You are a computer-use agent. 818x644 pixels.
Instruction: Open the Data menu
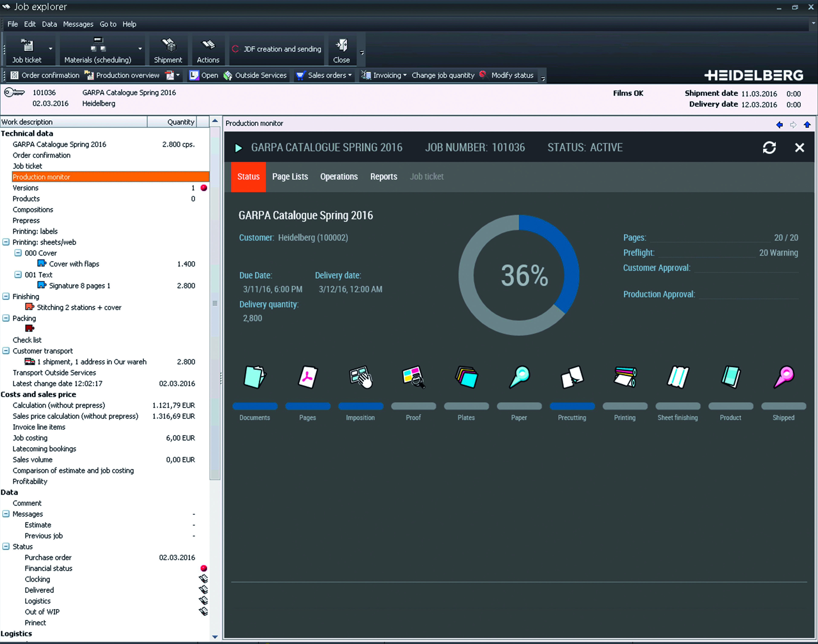coord(49,24)
